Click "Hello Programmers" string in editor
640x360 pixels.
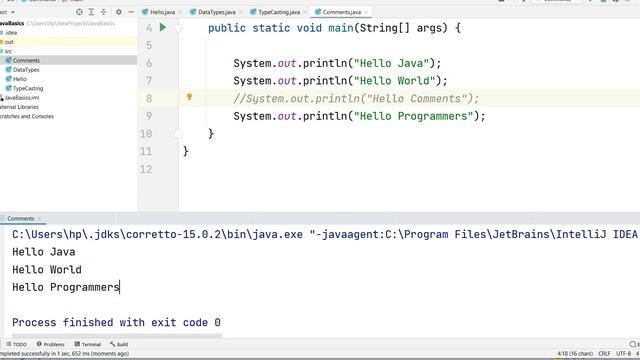413,116
